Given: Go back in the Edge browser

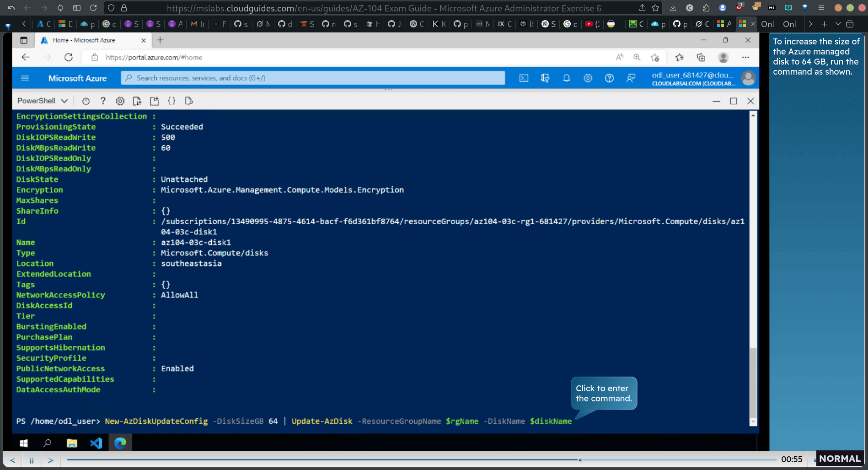Looking at the screenshot, I should tap(26, 57).
